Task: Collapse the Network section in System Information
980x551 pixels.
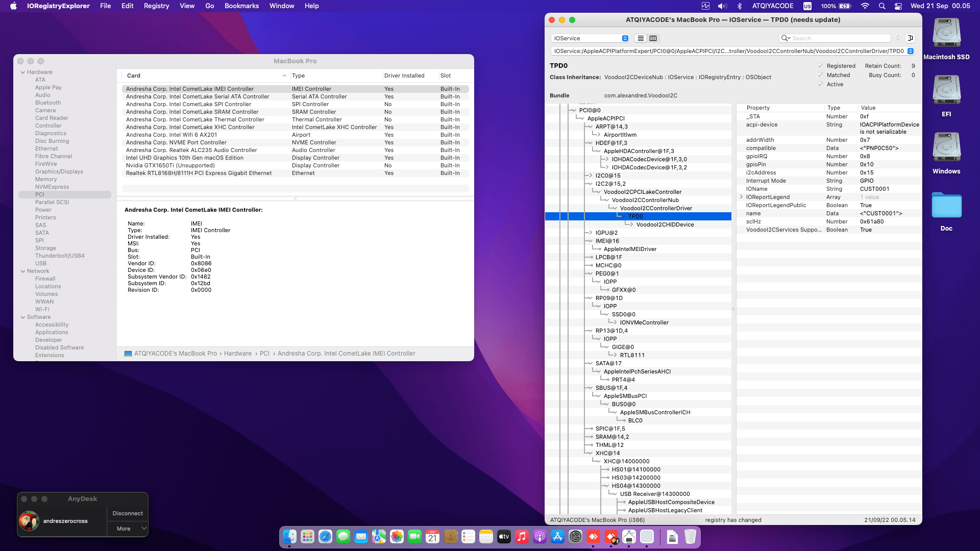Action: (23, 271)
